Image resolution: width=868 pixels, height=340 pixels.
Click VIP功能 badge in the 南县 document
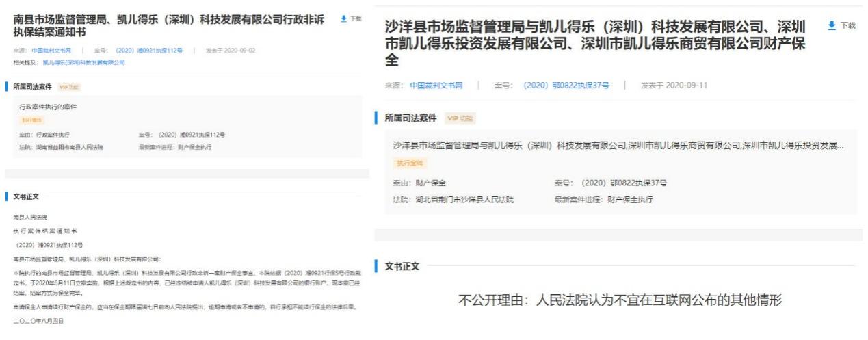tap(68, 87)
